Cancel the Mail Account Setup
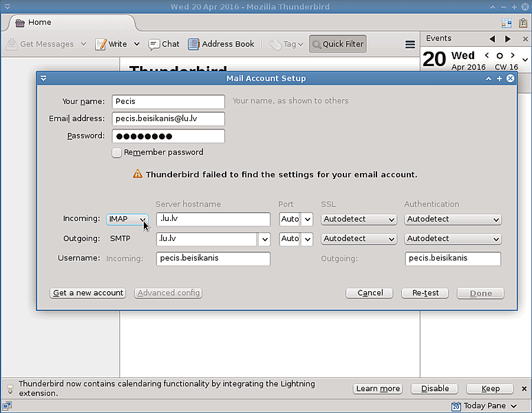The width and height of the screenshot is (532, 413). (370, 293)
